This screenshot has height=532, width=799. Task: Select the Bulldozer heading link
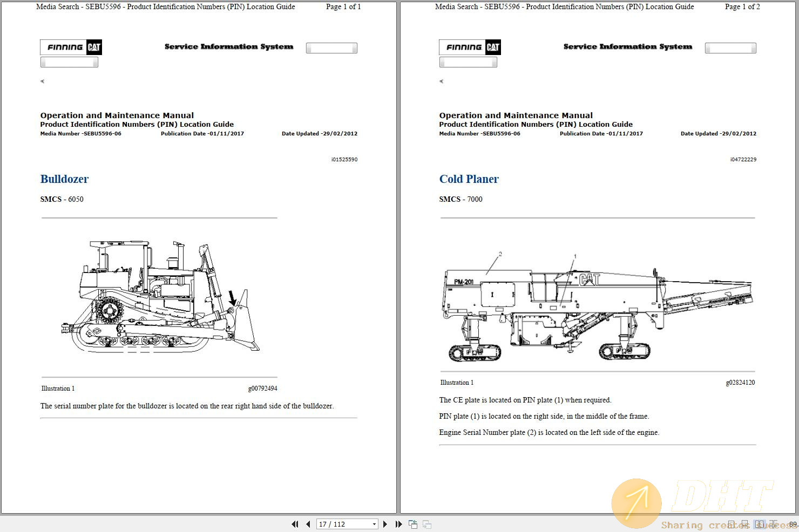(x=64, y=179)
